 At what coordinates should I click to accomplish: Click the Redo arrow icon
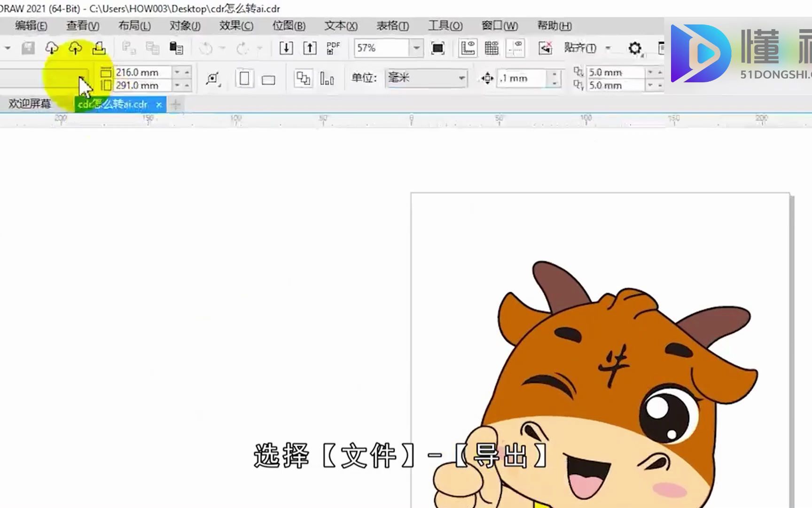point(242,48)
